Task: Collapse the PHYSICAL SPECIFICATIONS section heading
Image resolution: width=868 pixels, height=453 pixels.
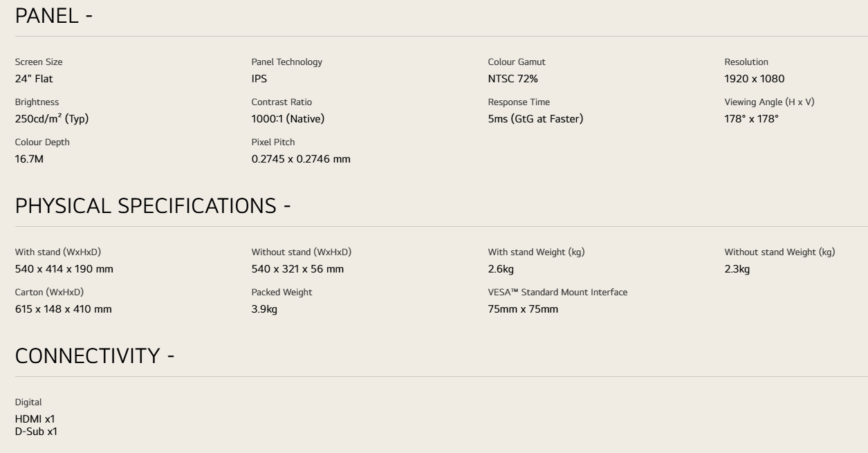Action: tap(153, 206)
